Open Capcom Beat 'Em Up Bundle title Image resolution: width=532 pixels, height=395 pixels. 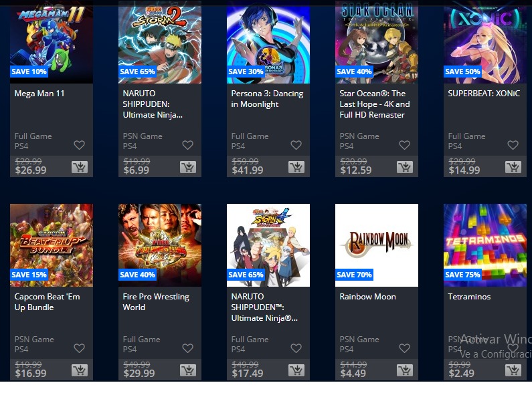[x=47, y=302]
